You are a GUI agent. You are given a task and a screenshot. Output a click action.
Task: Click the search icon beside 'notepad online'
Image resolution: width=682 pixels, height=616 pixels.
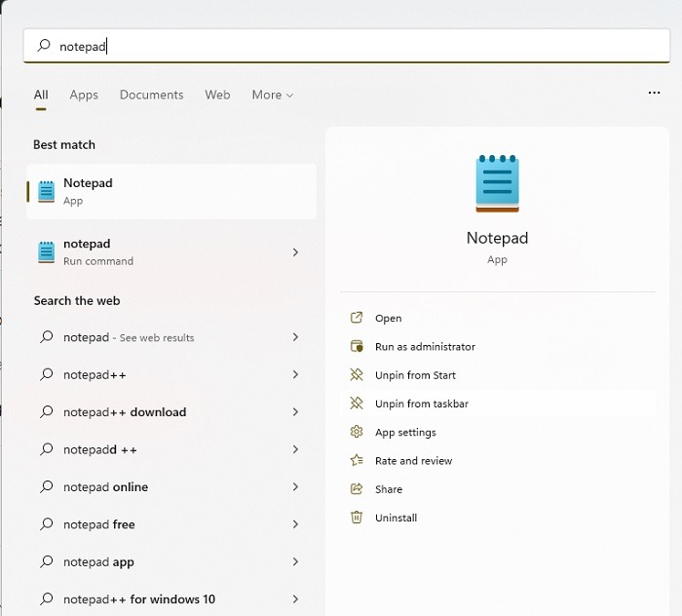(47, 486)
